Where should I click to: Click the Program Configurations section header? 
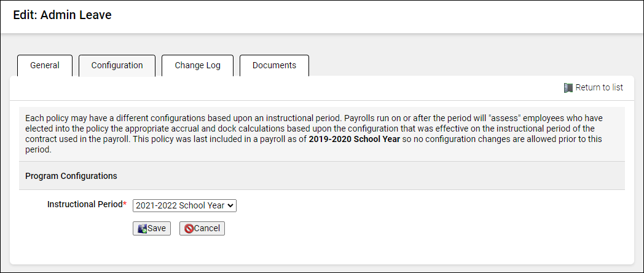pos(71,176)
